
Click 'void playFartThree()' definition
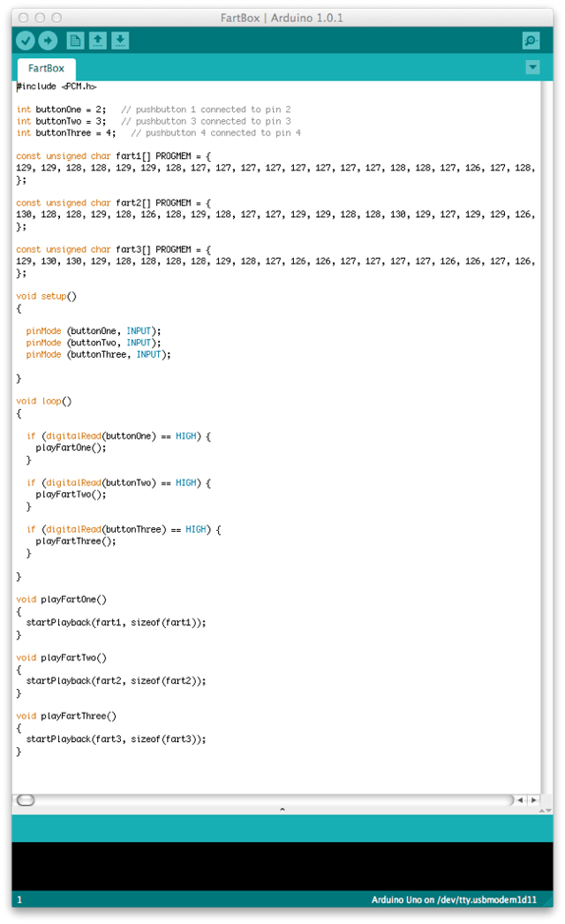tap(66, 716)
